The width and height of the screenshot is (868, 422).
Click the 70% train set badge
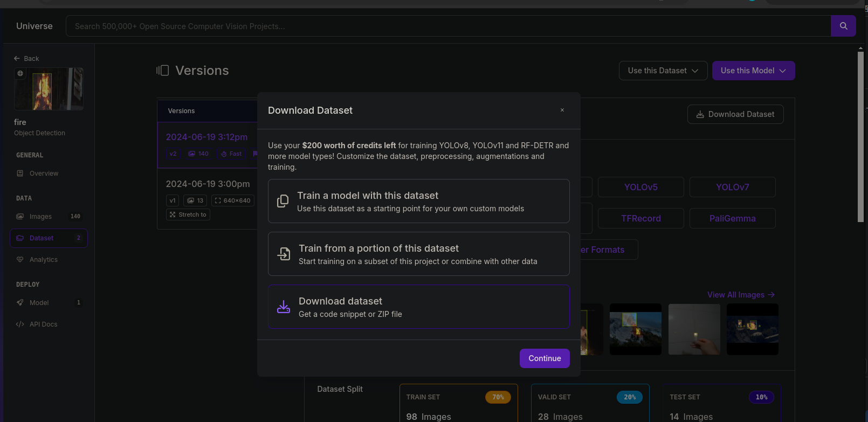[498, 397]
